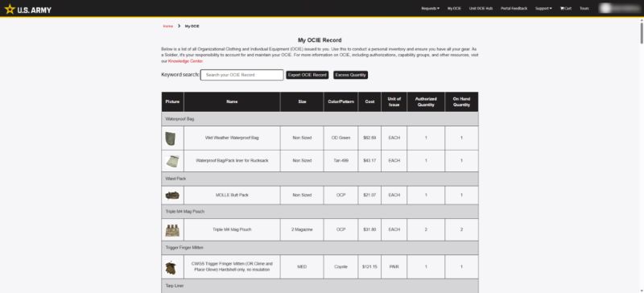Open the Knowledge Center link
644x293 pixels.
[185, 61]
